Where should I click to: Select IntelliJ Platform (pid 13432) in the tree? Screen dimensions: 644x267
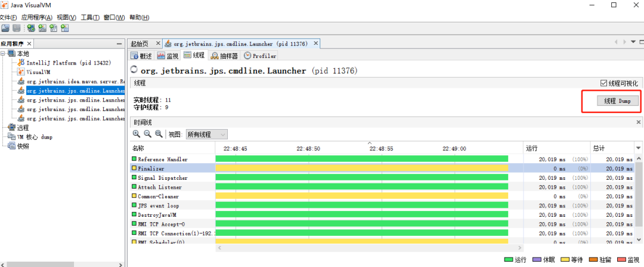click(x=69, y=63)
